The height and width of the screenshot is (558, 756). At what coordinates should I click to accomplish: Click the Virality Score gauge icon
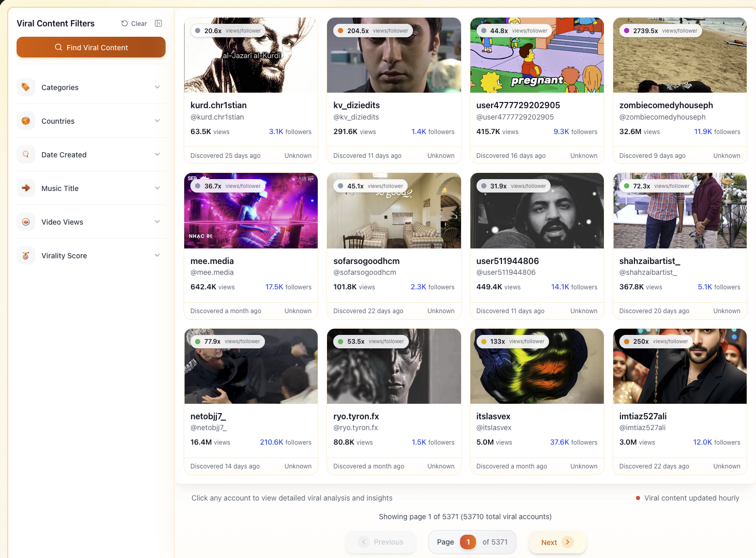(26, 255)
